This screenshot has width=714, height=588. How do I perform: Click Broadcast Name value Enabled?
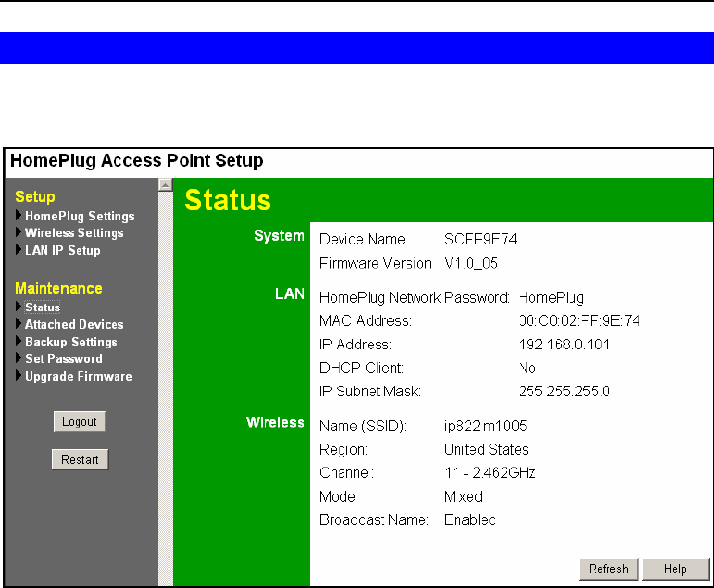[x=470, y=520]
